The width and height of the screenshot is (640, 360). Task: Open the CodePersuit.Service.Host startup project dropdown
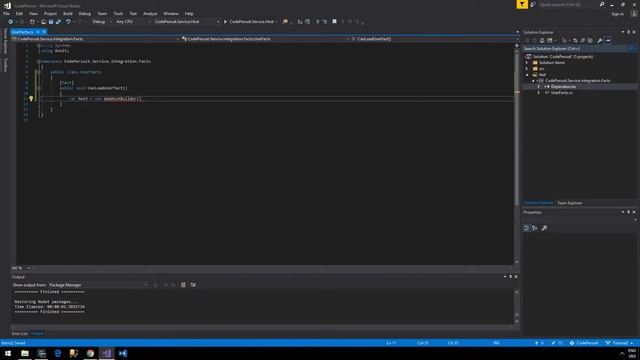click(x=186, y=22)
